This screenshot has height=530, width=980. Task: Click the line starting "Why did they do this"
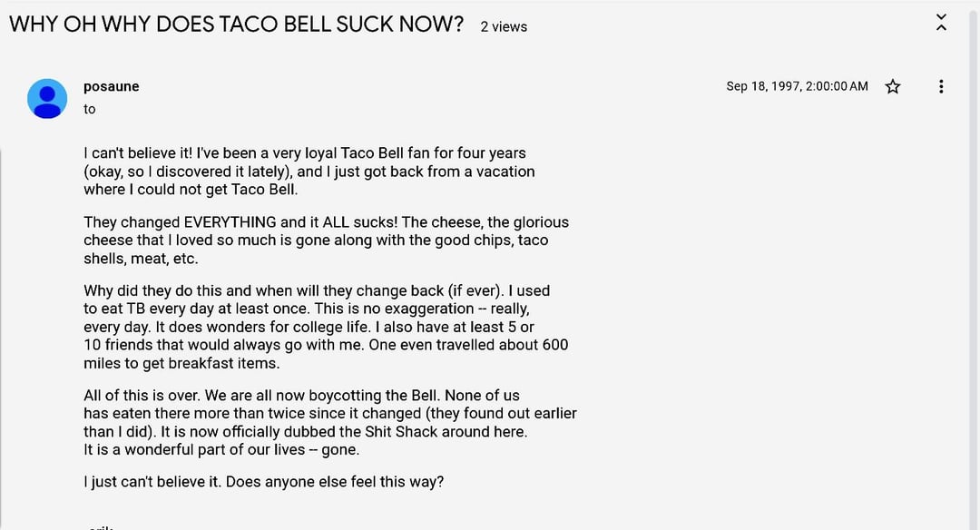(317, 291)
